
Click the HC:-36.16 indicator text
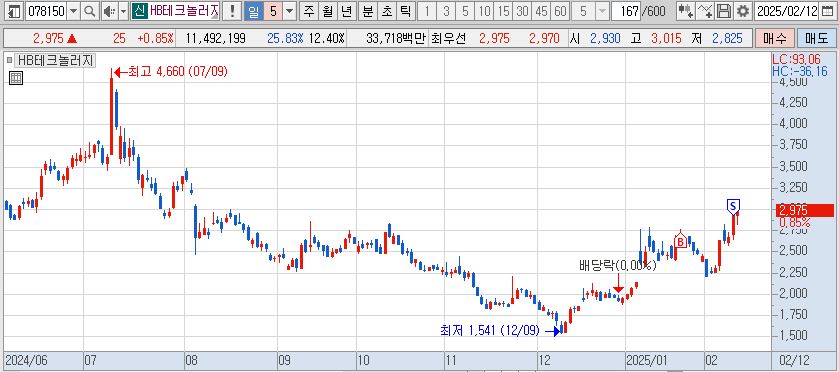coord(799,71)
